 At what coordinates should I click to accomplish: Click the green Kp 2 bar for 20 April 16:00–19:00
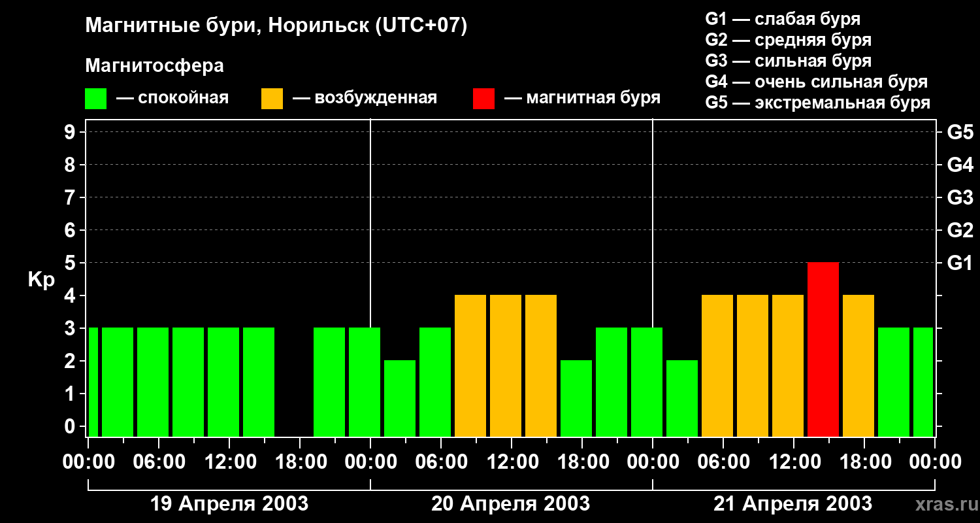(x=576, y=398)
